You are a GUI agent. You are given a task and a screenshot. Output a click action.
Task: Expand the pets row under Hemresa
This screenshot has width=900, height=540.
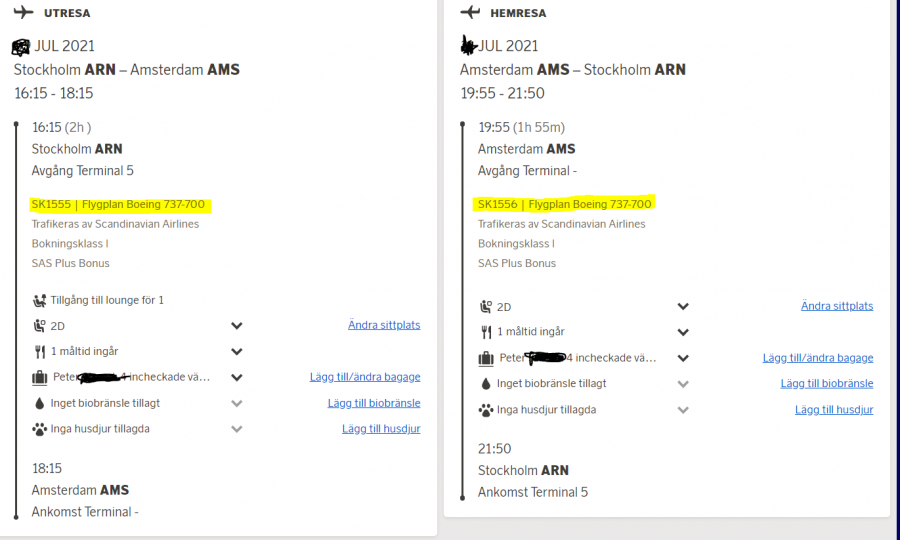click(683, 409)
